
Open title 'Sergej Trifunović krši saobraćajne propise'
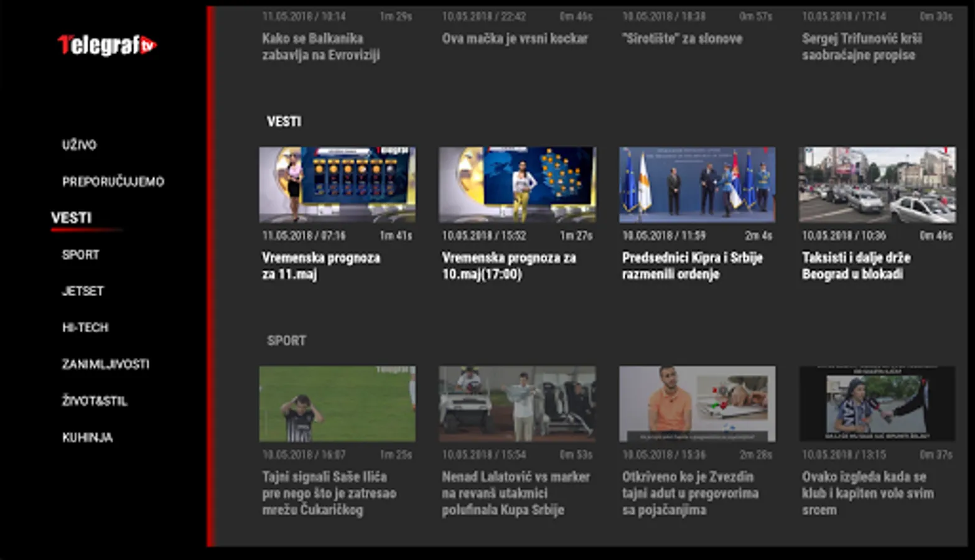(862, 47)
